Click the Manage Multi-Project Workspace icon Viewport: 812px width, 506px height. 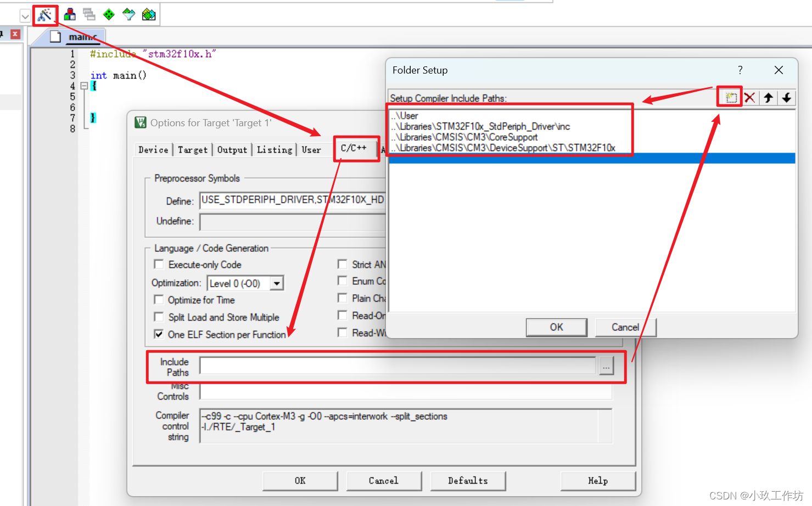tap(89, 14)
